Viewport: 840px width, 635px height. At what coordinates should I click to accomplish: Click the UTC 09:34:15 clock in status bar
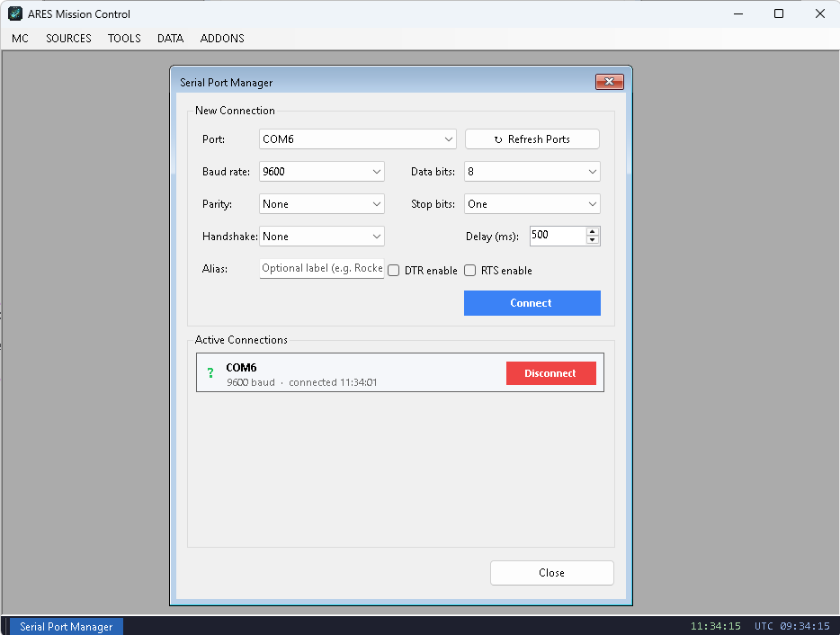point(791,626)
